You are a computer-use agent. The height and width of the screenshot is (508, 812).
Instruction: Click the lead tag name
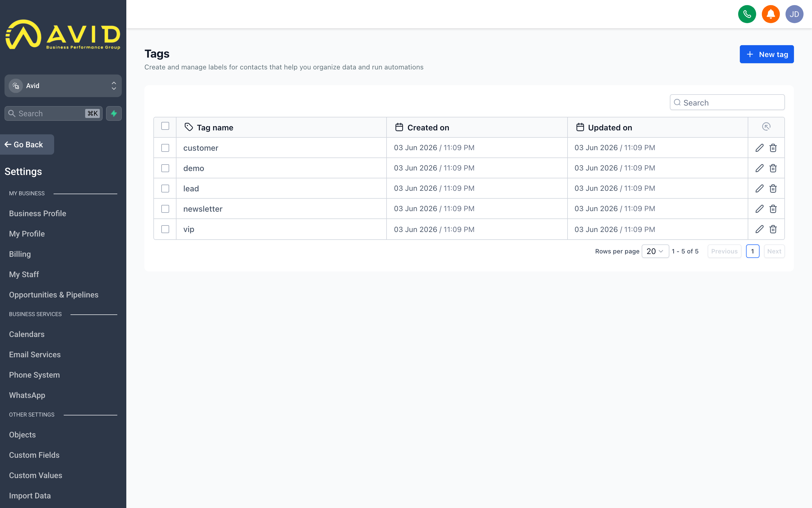(191, 189)
